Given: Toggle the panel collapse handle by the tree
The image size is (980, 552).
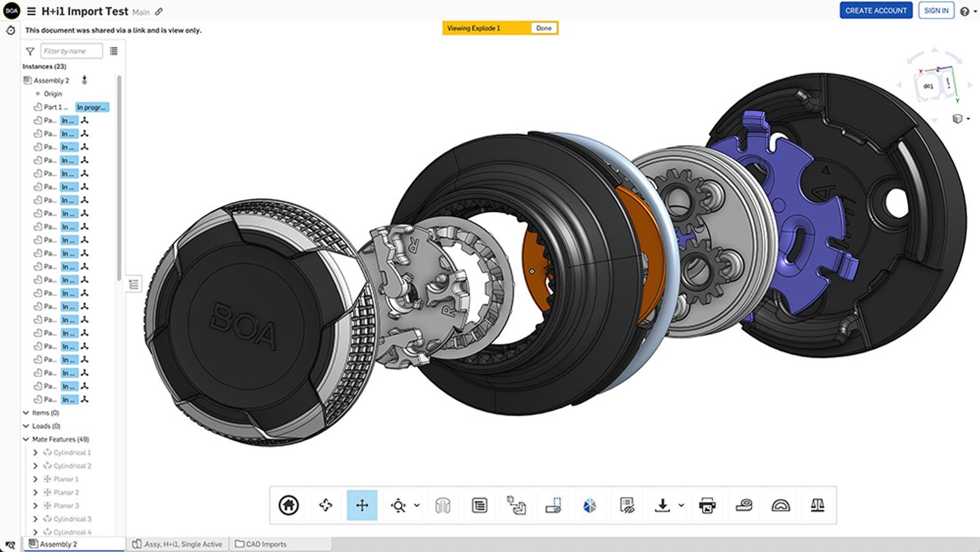Looking at the screenshot, I should click(x=134, y=284).
